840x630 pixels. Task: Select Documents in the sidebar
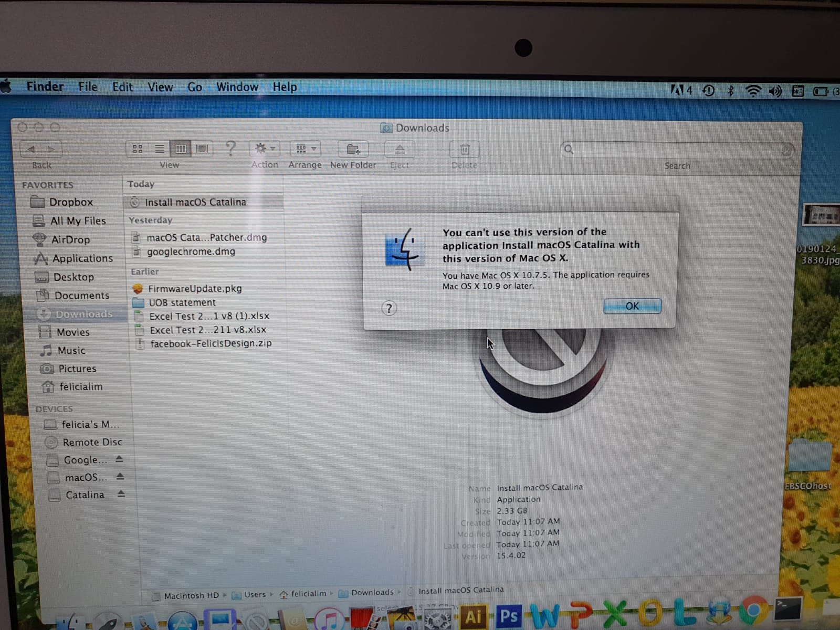(x=73, y=296)
